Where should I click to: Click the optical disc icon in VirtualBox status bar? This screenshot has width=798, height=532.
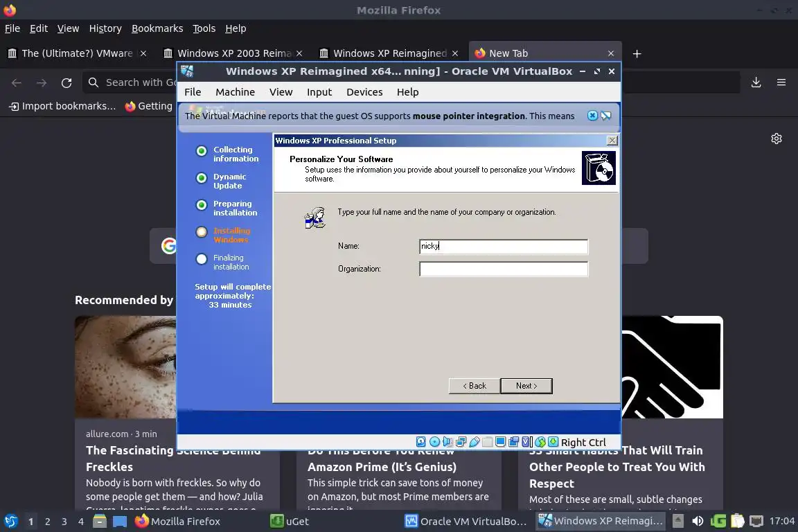pyautogui.click(x=434, y=442)
